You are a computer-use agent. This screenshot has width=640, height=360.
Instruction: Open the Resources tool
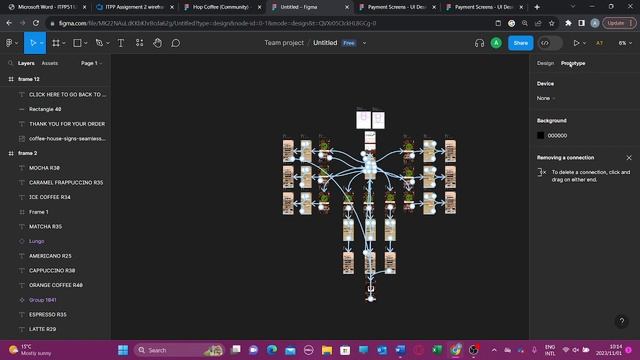140,43
